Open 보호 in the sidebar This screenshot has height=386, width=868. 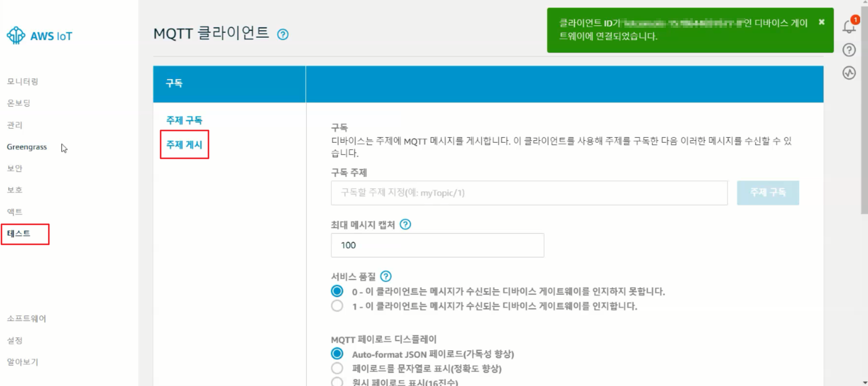click(15, 190)
